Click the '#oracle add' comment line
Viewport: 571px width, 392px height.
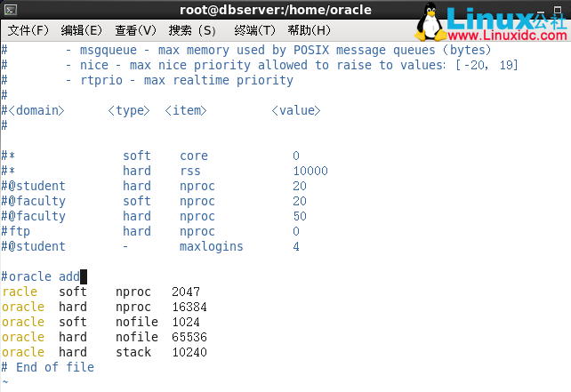tap(40, 276)
